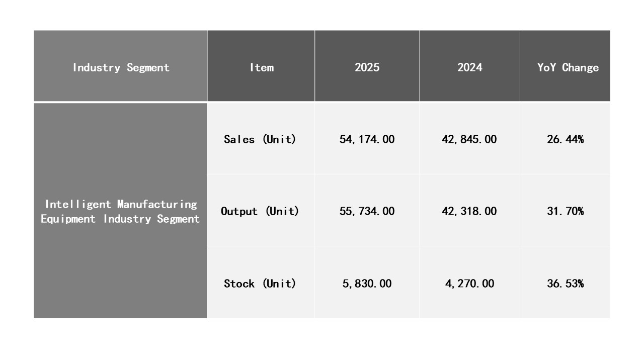Viewport: 644px width, 362px height.
Task: Click the 42,845.00 sales value
Action: tap(469, 139)
